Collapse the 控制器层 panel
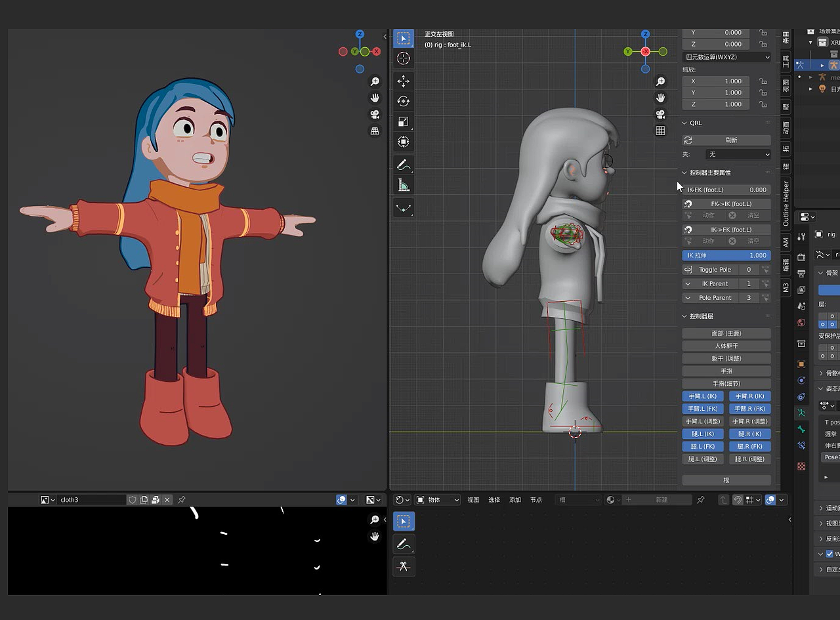 pyautogui.click(x=684, y=316)
